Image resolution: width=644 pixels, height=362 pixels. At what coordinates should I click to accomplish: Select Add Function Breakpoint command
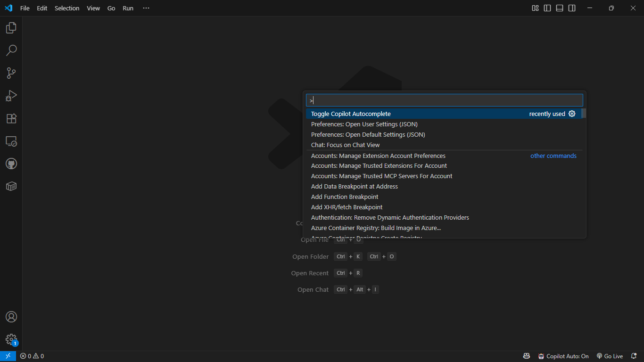pyautogui.click(x=443, y=197)
